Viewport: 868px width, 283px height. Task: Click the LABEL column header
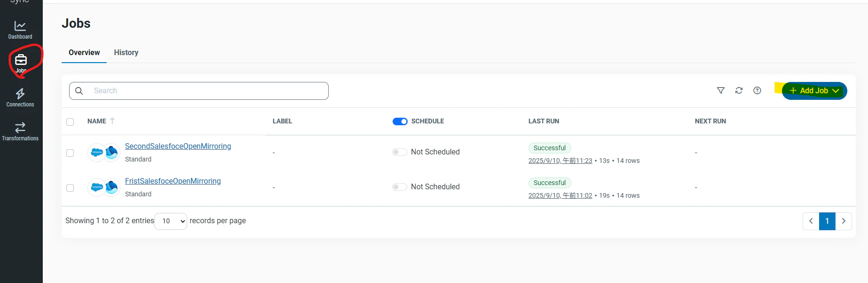tap(283, 121)
